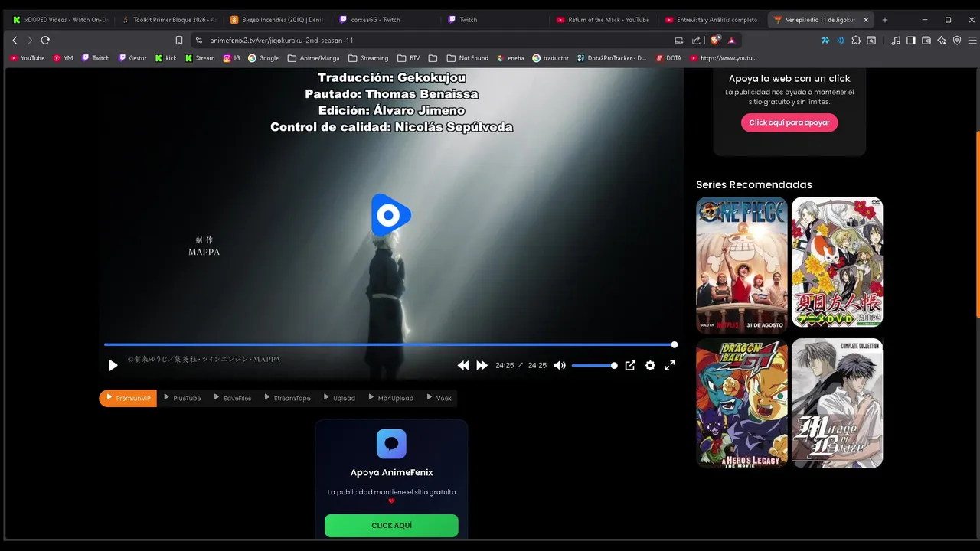Open the kick bookmark
Image resolution: width=980 pixels, height=551 pixels.
point(165,58)
